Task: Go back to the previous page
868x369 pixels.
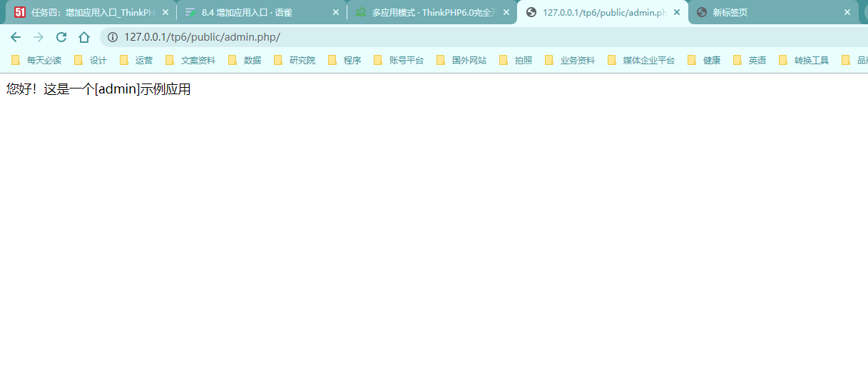Action: tap(16, 37)
